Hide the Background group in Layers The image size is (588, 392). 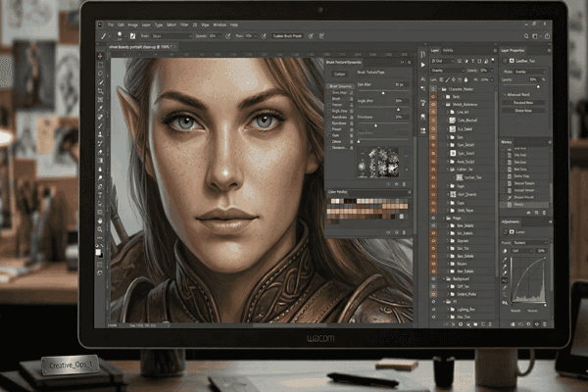(x=433, y=279)
